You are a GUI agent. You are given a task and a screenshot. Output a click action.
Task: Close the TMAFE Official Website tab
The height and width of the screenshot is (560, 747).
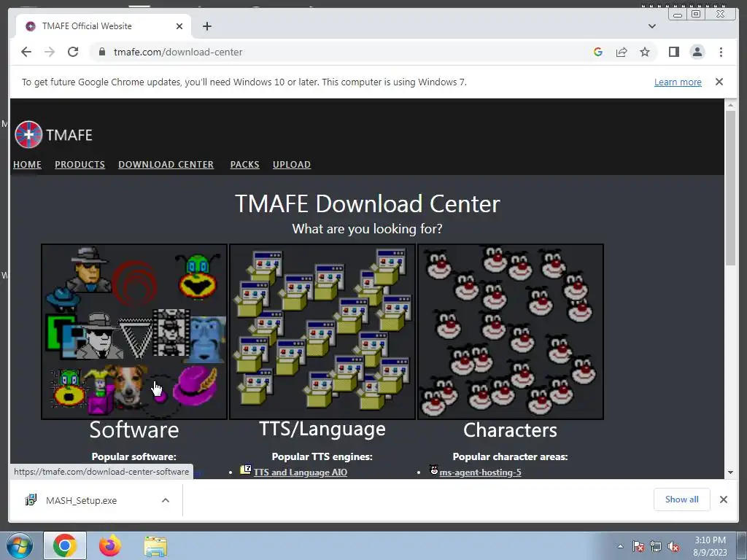point(179,26)
